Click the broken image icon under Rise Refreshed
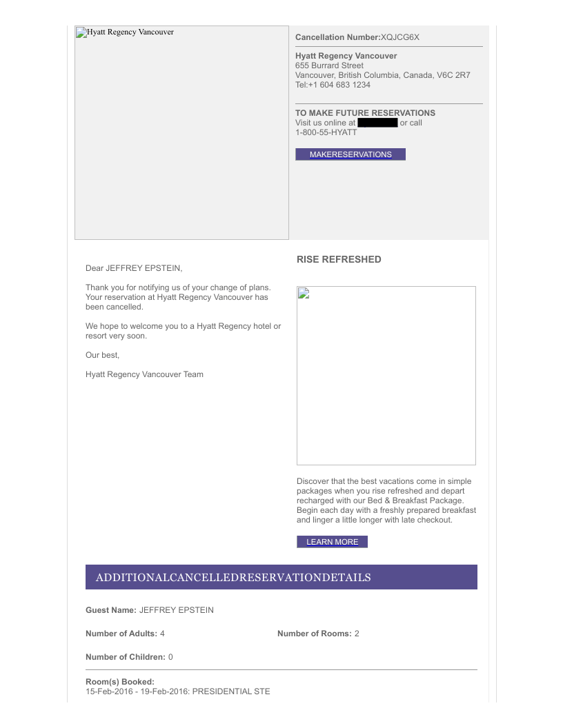 [x=303, y=294]
